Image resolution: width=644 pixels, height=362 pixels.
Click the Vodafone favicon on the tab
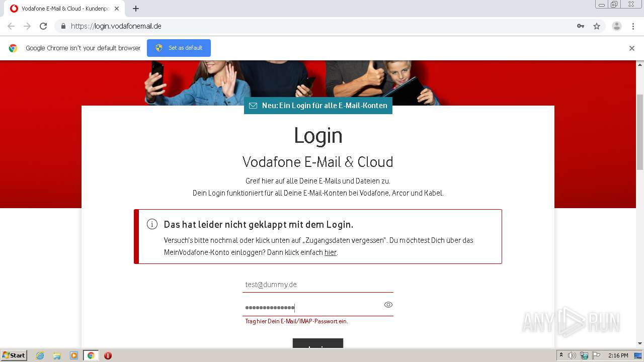click(14, 9)
